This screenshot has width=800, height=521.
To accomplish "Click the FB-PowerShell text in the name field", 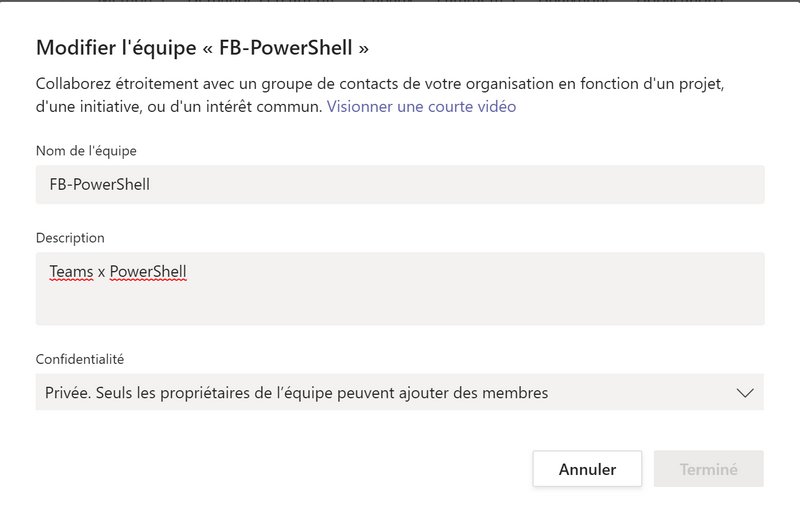I will pos(100,185).
